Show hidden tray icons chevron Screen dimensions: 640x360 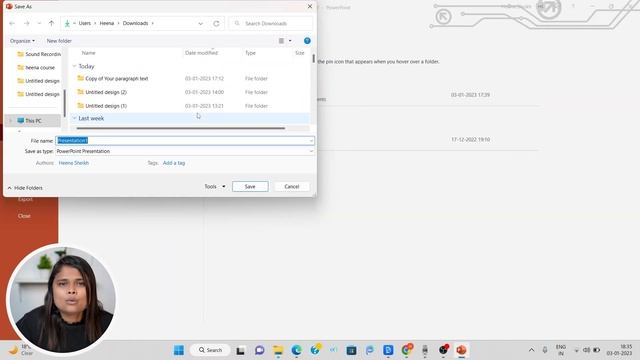tap(531, 350)
